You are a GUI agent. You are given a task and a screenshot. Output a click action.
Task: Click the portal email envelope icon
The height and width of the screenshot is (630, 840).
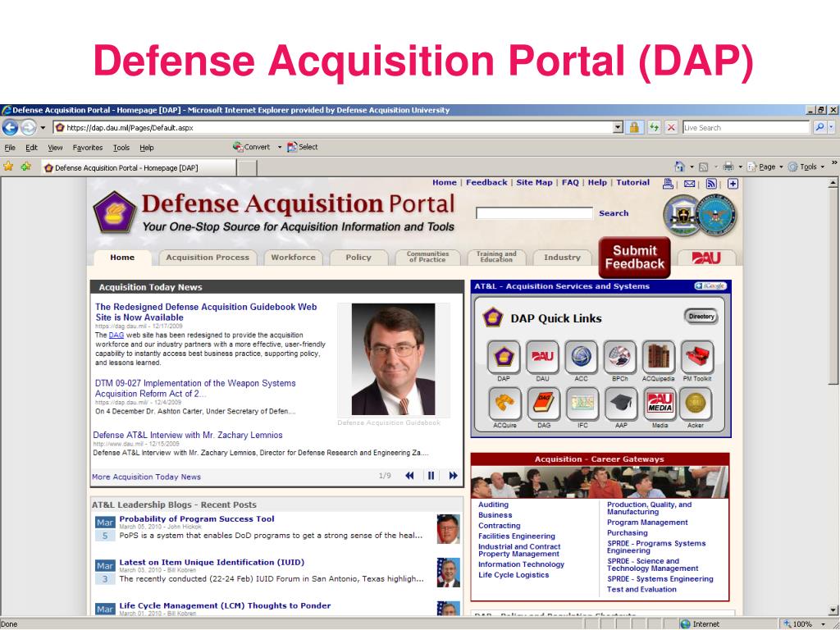[689, 183]
